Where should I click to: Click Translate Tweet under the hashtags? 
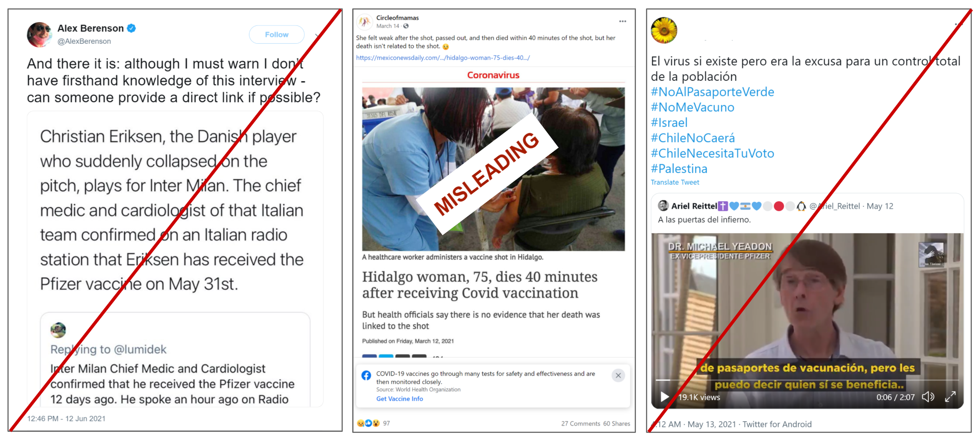pos(675,183)
